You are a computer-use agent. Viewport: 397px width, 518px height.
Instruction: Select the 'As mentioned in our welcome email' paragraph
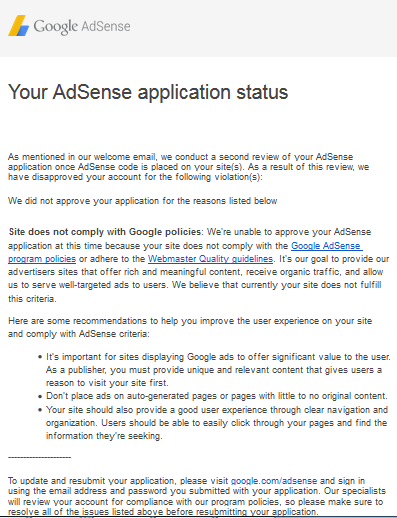pos(189,167)
